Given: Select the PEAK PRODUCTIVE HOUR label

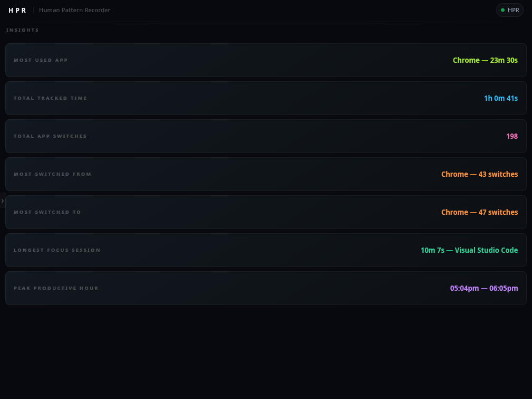Looking at the screenshot, I should (x=56, y=288).
